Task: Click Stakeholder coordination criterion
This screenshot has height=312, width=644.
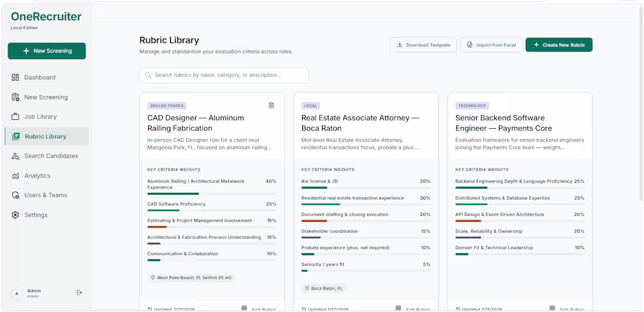Action: pos(330,231)
